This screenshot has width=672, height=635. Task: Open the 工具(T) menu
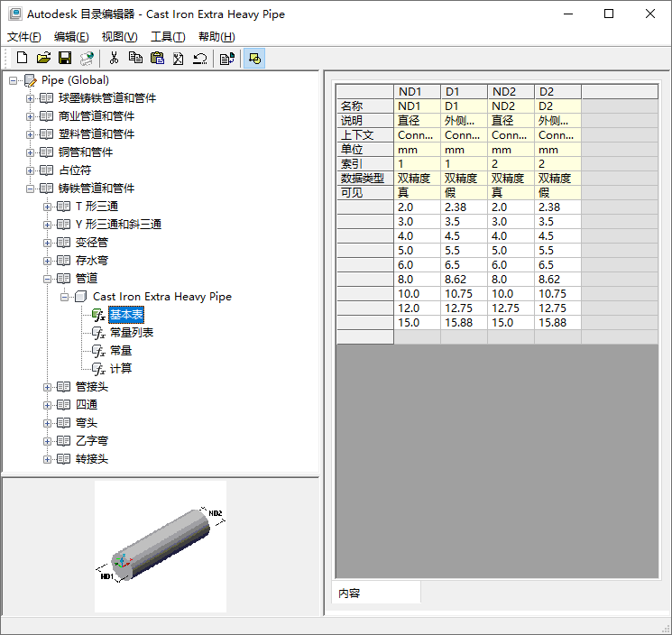click(x=168, y=37)
